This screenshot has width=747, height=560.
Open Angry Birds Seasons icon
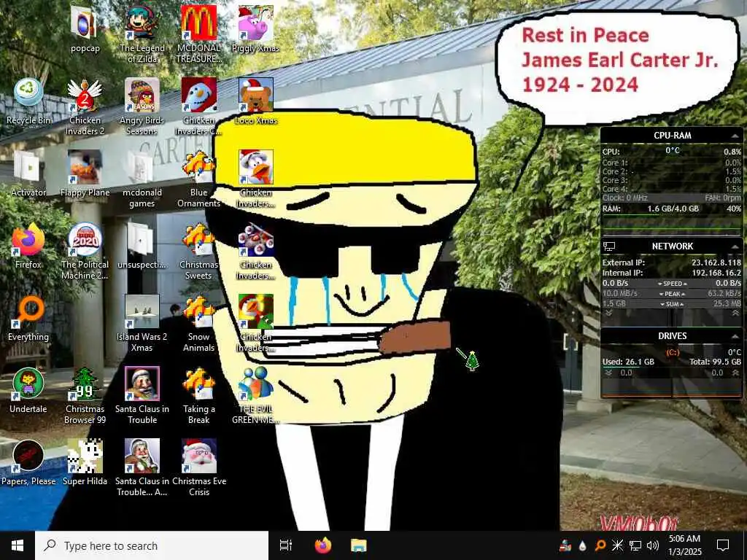142,106
